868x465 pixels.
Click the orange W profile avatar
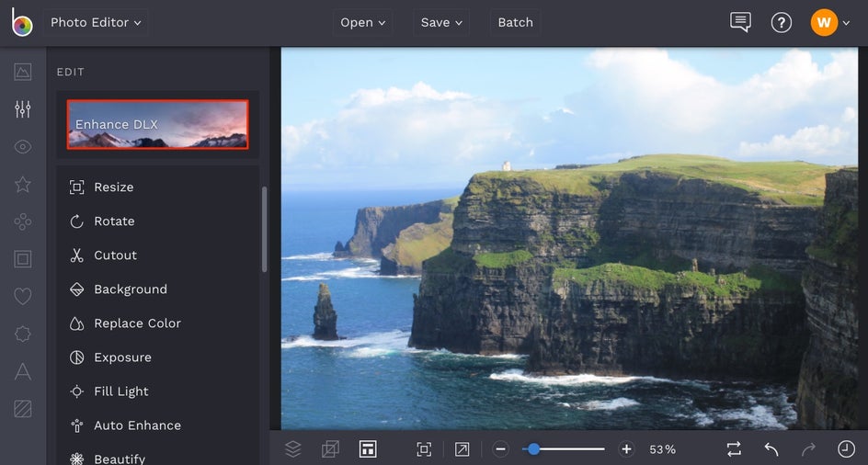point(824,23)
